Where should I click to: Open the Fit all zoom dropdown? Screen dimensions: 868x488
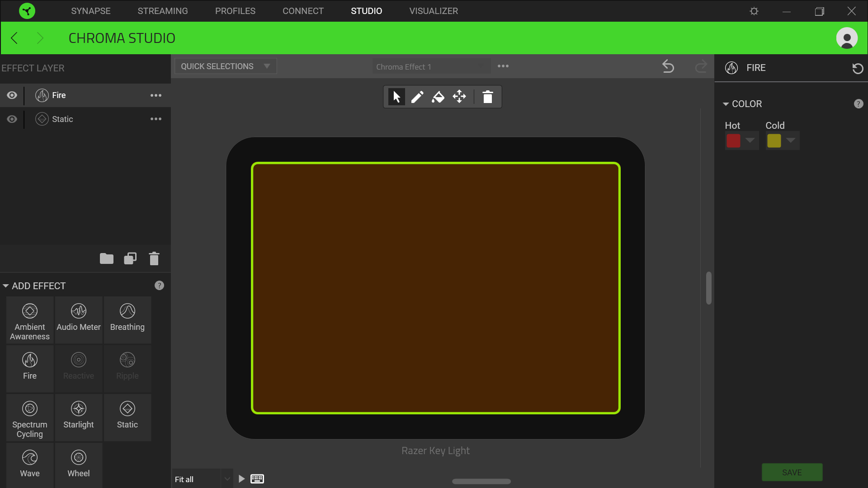click(x=227, y=479)
